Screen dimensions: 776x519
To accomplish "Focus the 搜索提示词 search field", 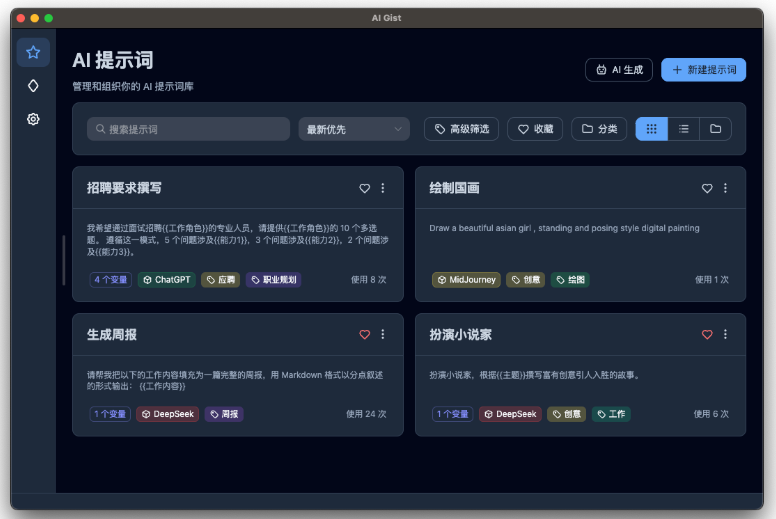I will pyautogui.click(x=188, y=129).
